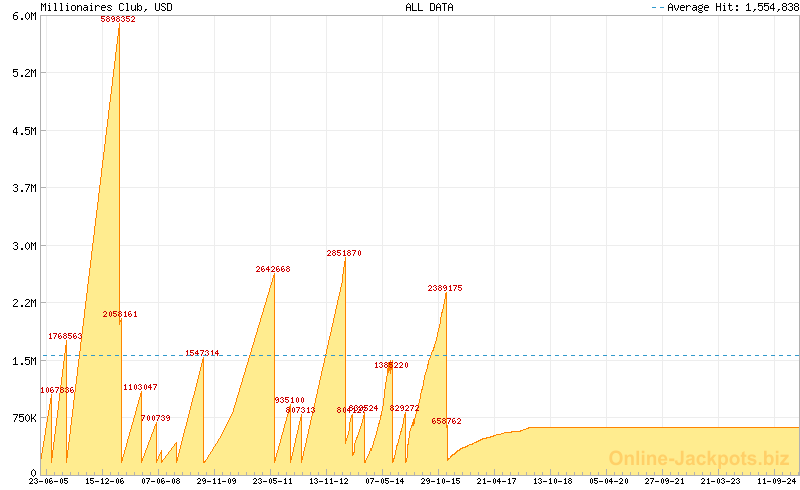
Task: Select the 3.0M y-axis label
Action: pos(22,246)
